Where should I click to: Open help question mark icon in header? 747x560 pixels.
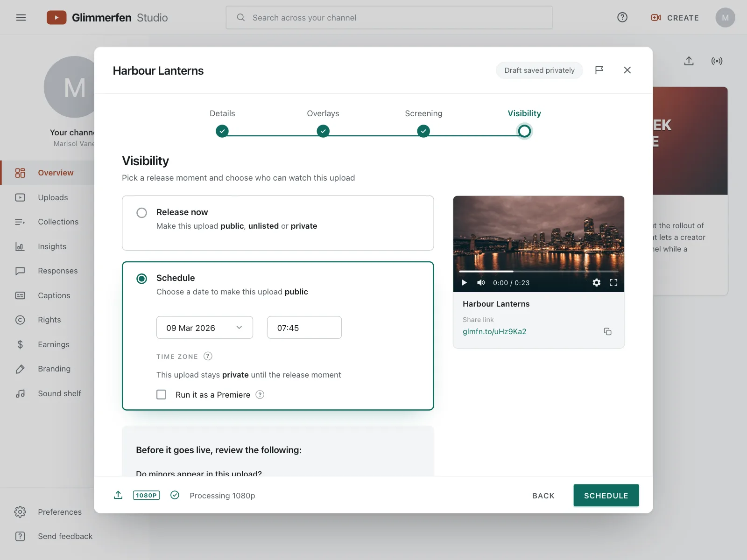(622, 17)
